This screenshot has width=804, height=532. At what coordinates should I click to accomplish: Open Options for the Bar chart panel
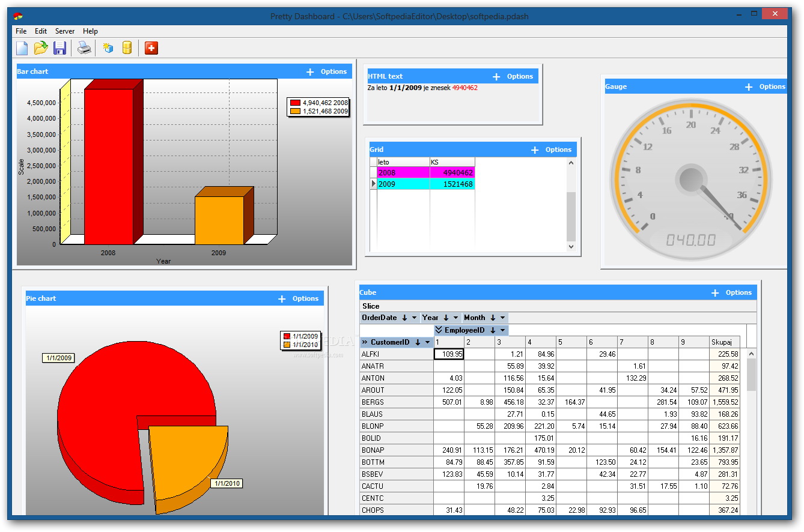point(333,71)
